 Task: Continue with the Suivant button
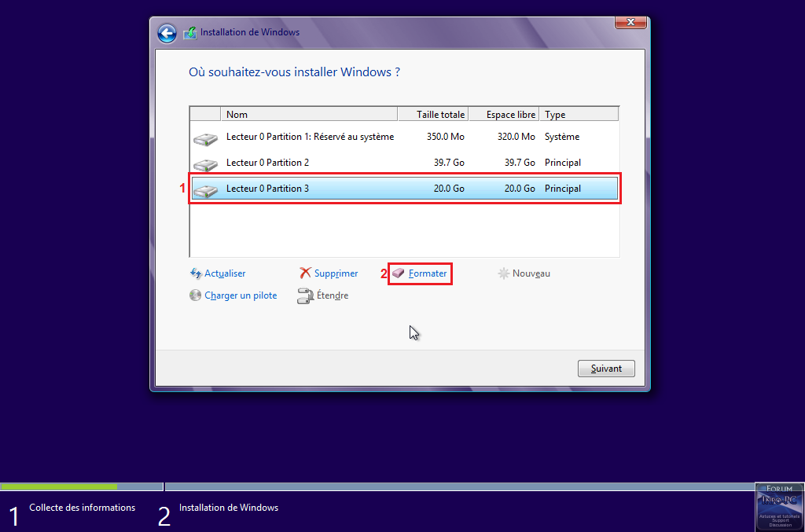pos(606,369)
